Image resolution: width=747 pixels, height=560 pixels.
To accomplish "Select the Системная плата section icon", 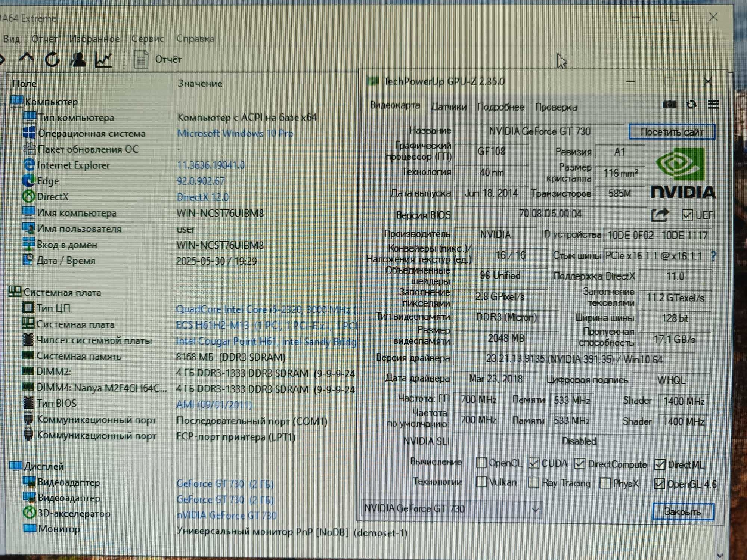I will coord(15,292).
